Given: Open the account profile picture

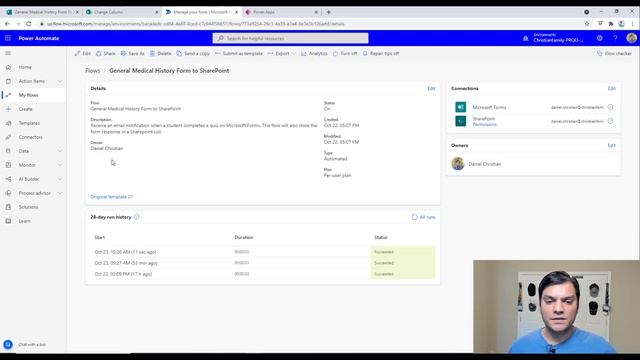Looking at the screenshot, I should [x=631, y=38].
